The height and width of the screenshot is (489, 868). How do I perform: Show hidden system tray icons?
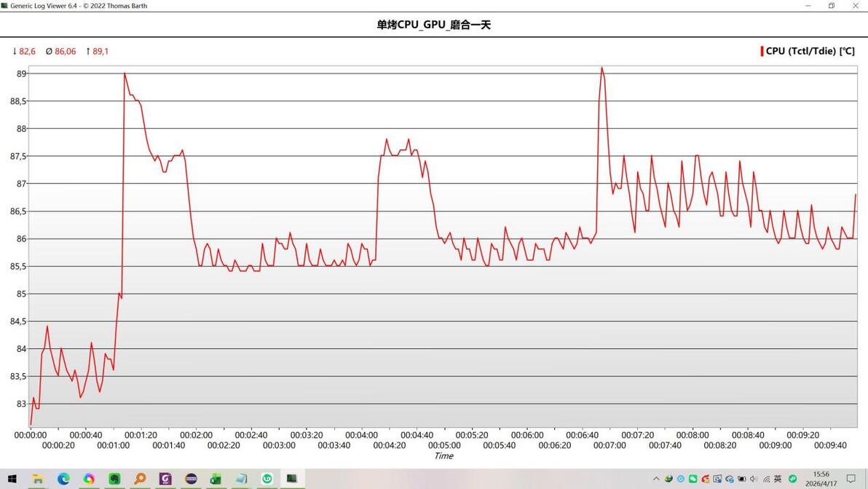[x=657, y=479]
